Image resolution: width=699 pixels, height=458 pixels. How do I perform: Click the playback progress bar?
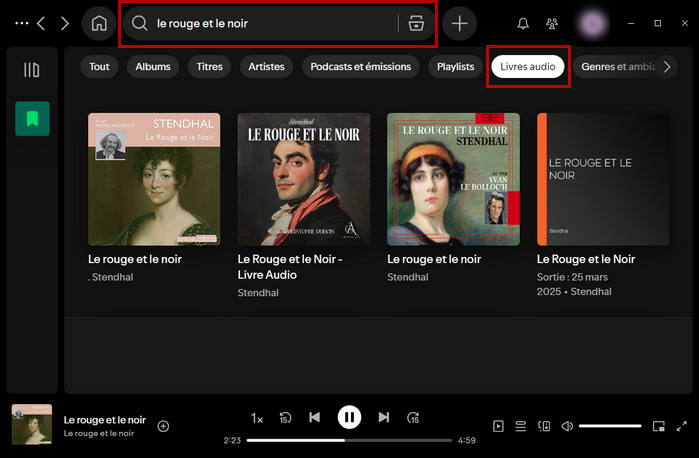[349, 440]
